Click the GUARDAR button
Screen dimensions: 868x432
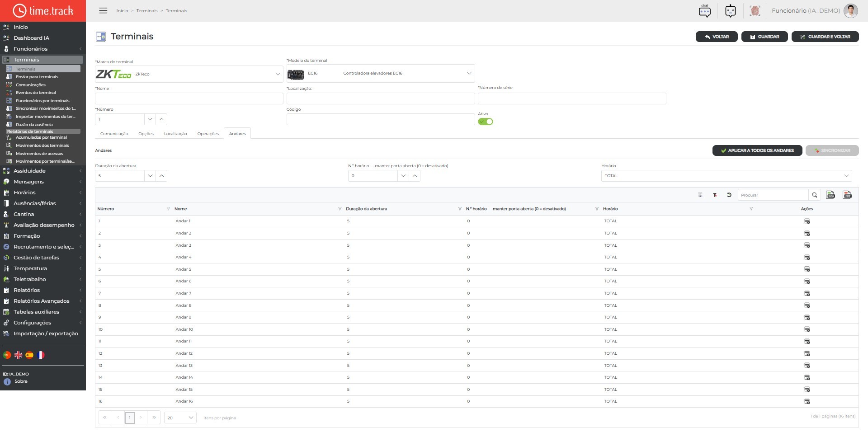(764, 37)
